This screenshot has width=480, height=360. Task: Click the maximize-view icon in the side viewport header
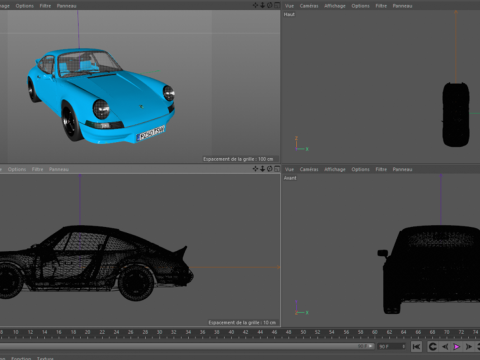(277, 169)
